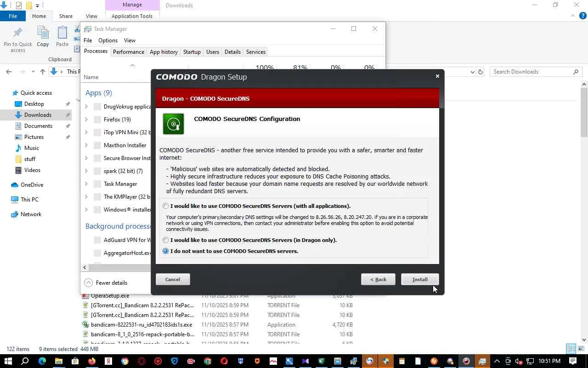Open the notification center icon
Viewport: 588px width, 368px height.
tap(573, 361)
